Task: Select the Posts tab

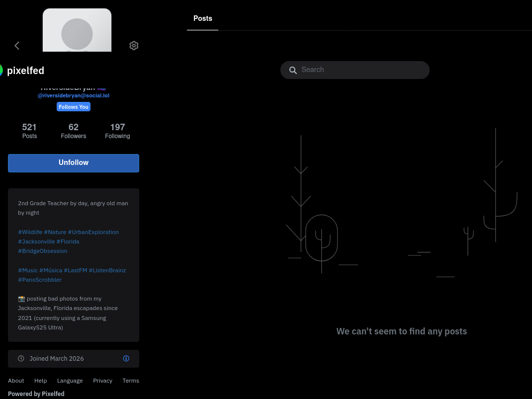Action: coord(202,19)
